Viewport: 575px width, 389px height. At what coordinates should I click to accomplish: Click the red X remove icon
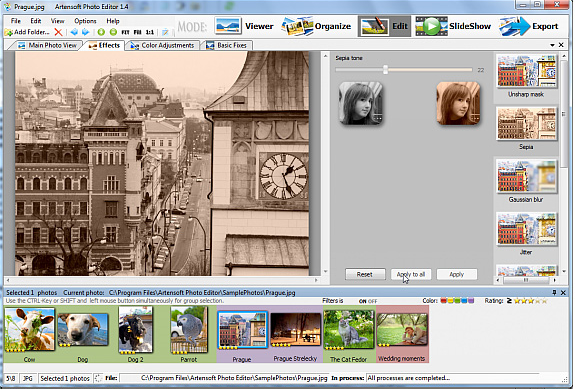[x=58, y=32]
